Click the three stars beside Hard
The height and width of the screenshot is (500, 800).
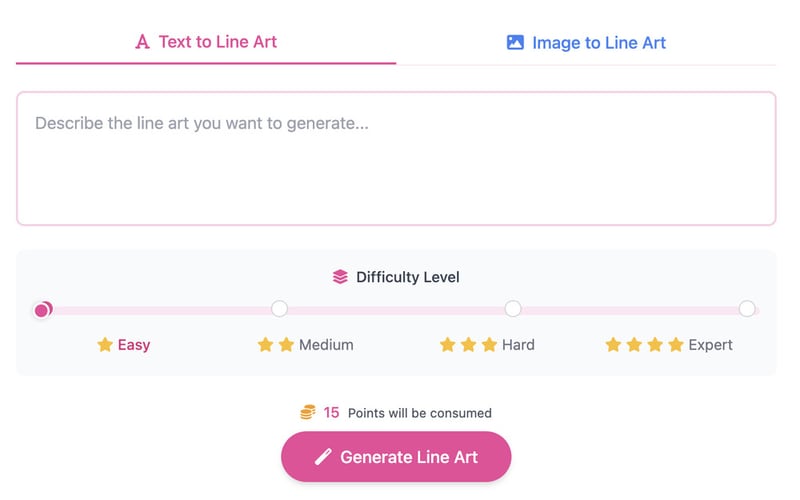point(469,345)
